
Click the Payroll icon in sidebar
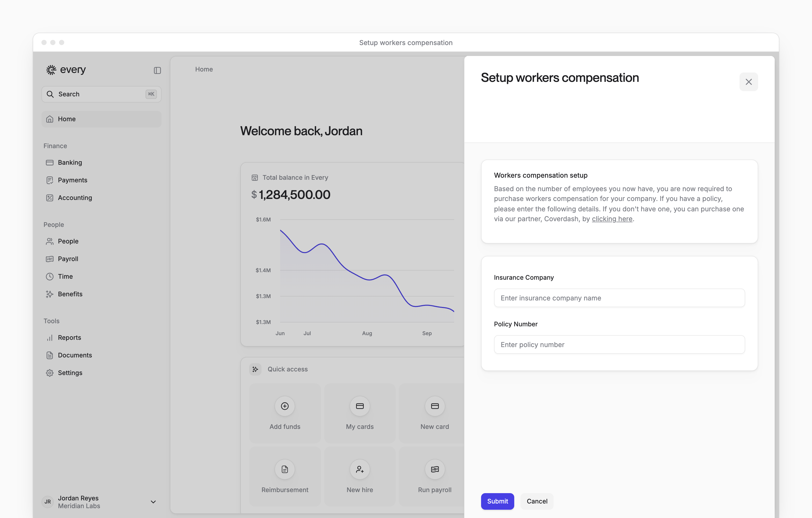click(49, 259)
